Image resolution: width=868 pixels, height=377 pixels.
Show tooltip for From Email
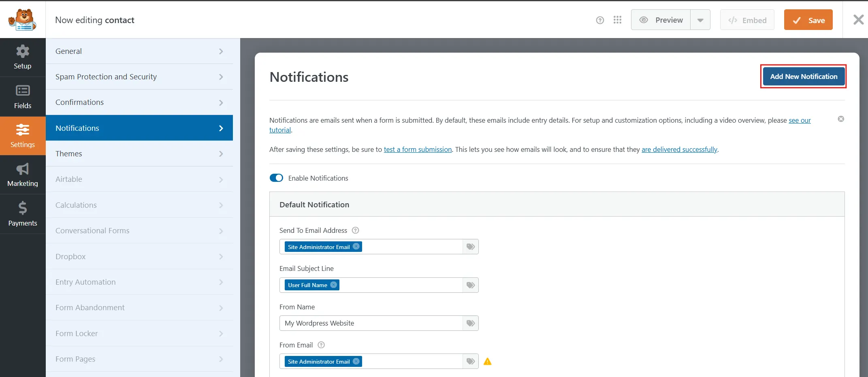(321, 345)
